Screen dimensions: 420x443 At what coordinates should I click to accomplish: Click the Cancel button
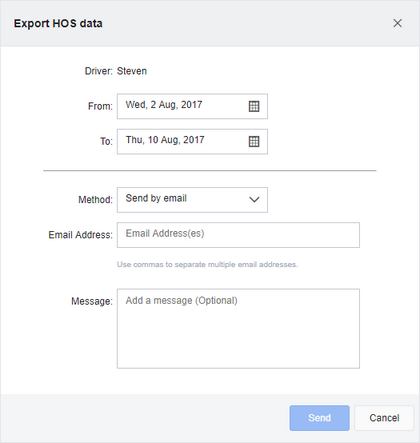click(x=384, y=418)
